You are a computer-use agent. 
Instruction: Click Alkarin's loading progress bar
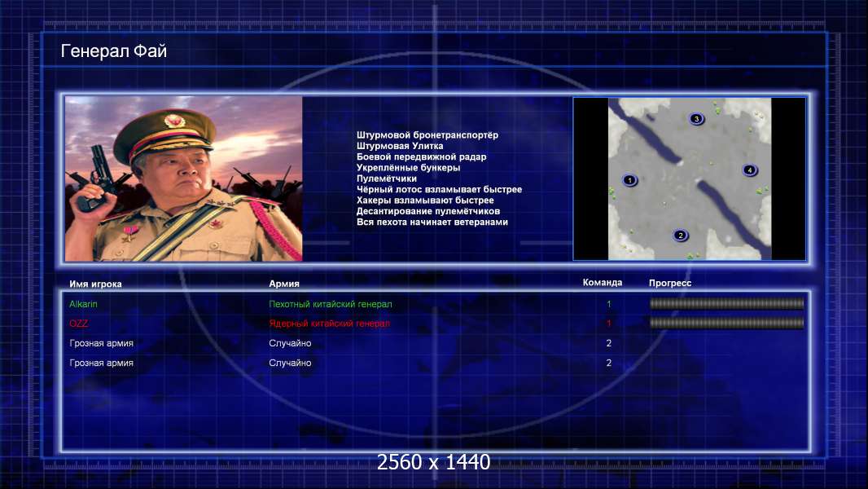[x=726, y=303]
